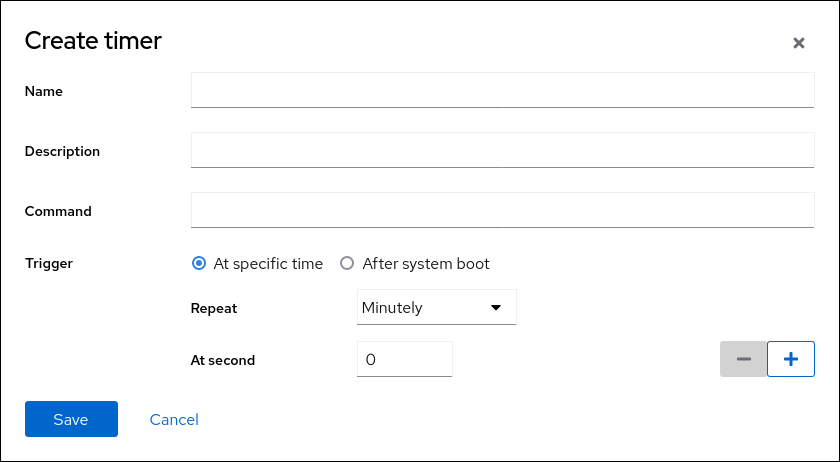Close the Create timer dialog
Viewport: 840px width, 462px height.
point(799,43)
